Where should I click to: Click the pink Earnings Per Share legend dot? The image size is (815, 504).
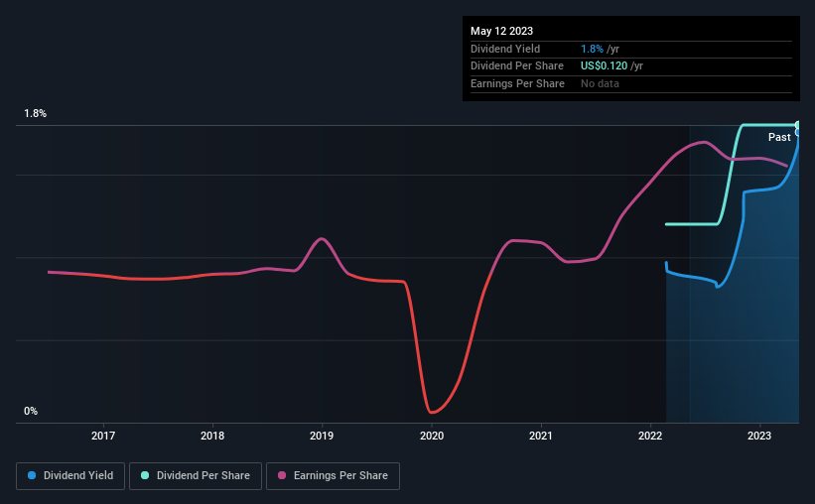click(282, 475)
